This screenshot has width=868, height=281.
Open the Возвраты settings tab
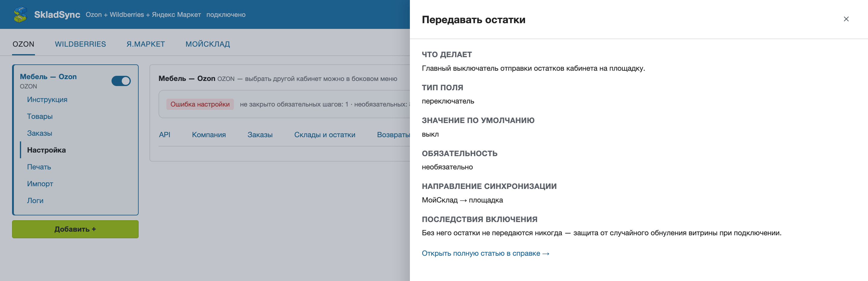click(x=393, y=134)
